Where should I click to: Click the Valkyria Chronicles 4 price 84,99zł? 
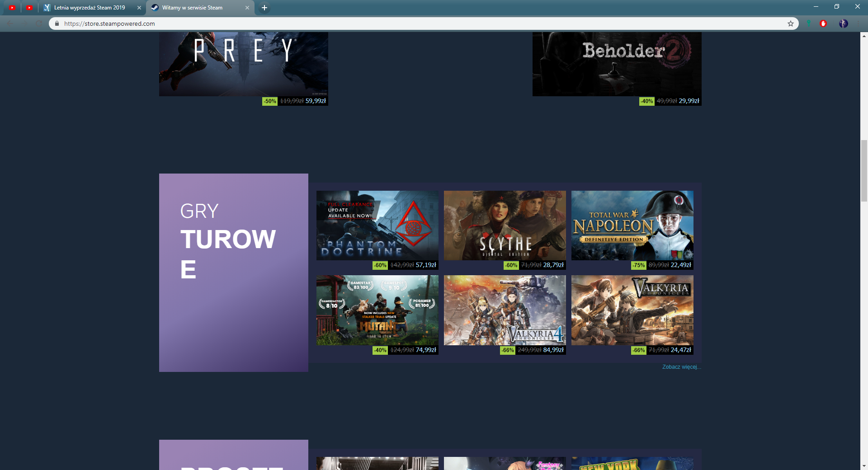(x=553, y=350)
